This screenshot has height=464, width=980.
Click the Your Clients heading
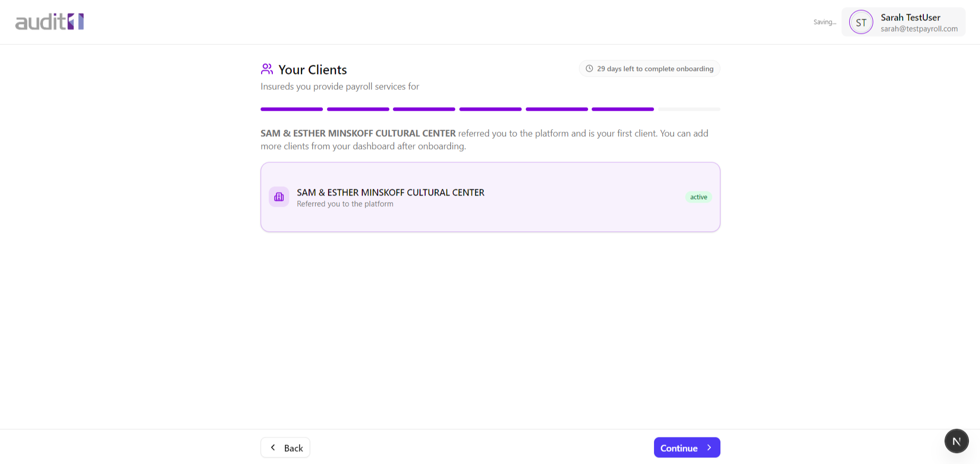click(312, 70)
